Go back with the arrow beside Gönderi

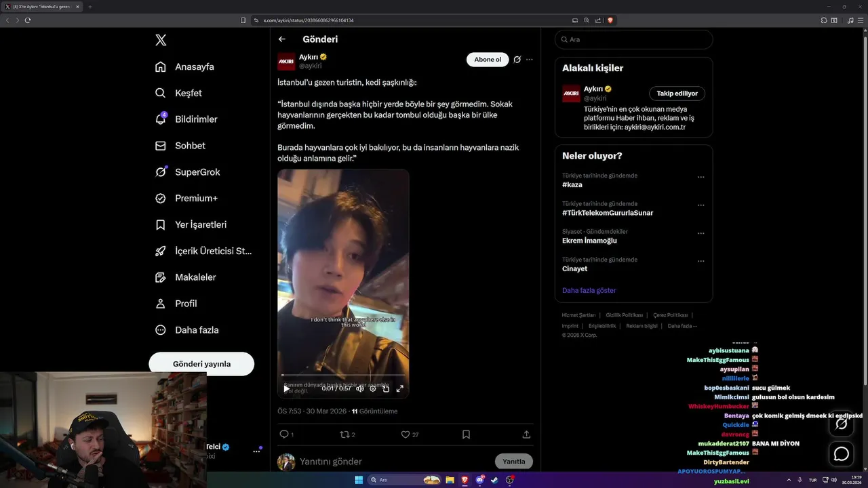(x=282, y=39)
